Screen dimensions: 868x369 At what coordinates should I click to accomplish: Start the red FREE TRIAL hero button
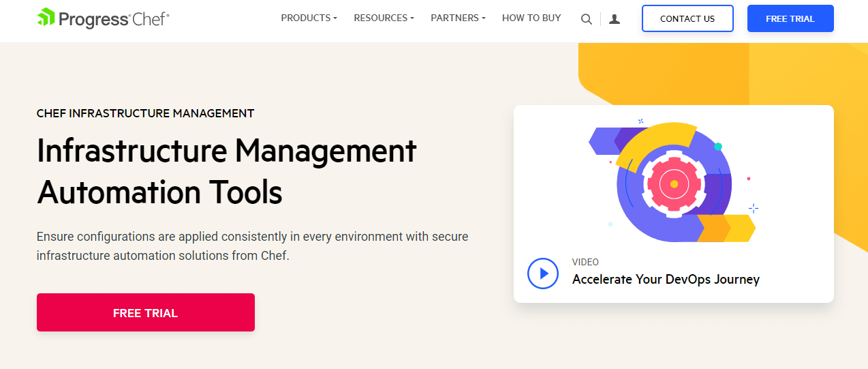pos(145,312)
